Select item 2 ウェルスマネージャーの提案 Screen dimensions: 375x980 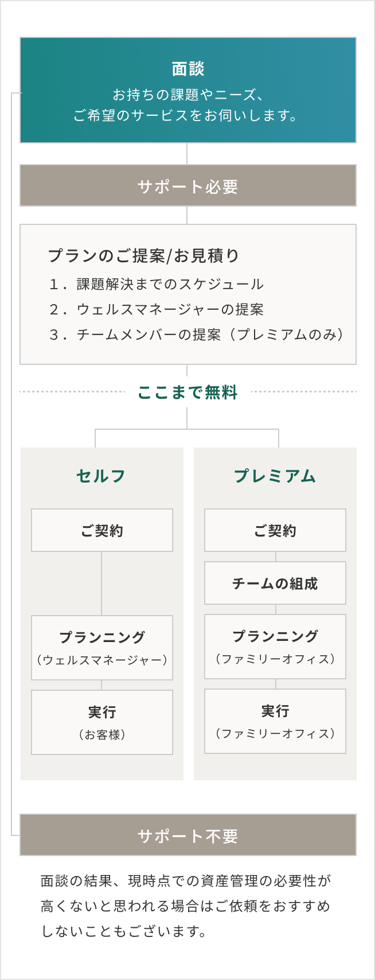(156, 309)
